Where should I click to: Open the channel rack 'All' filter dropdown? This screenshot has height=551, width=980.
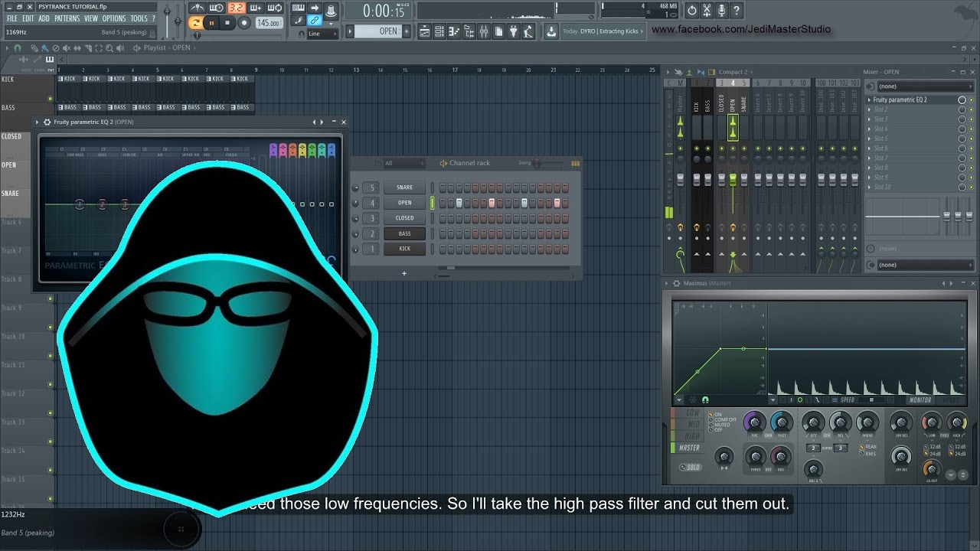tap(404, 163)
